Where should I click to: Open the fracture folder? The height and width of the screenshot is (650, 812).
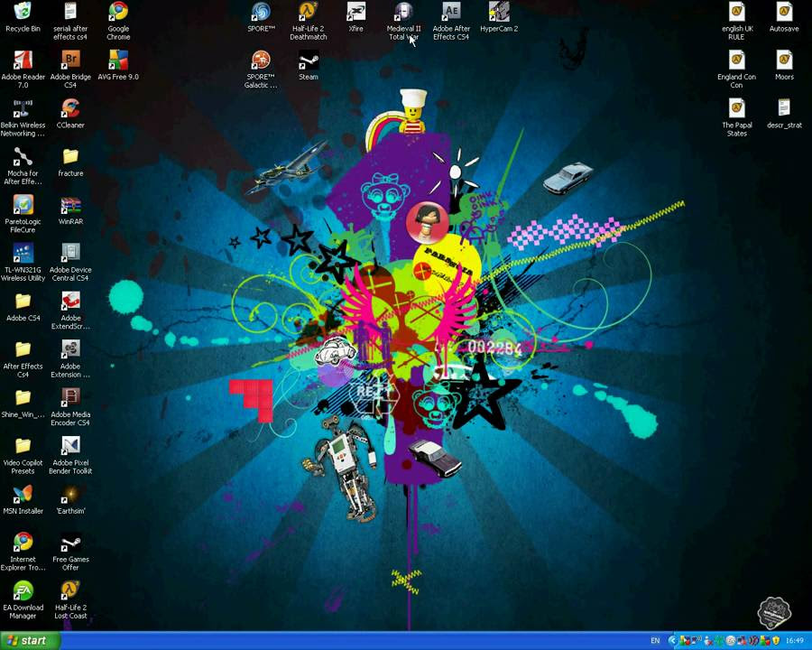point(70,156)
